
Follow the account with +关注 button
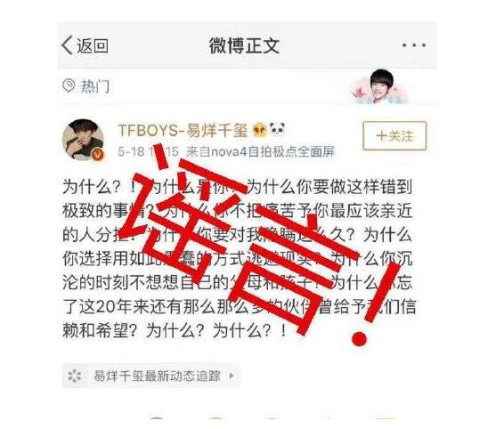(394, 135)
